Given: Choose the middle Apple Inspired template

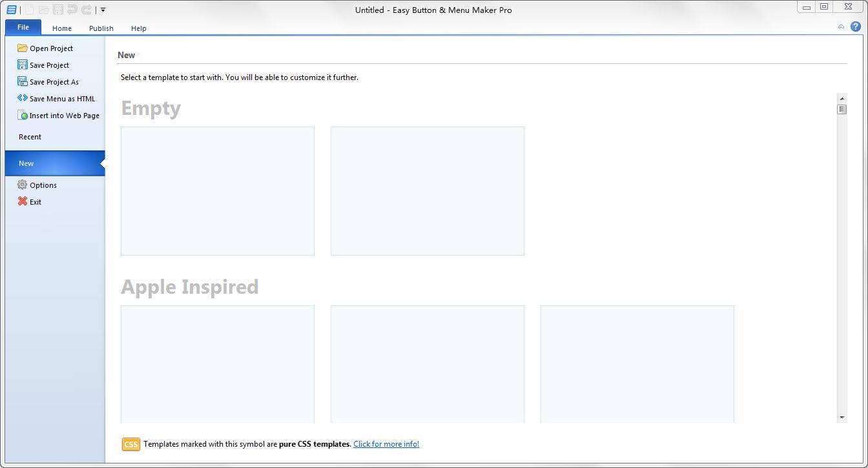Looking at the screenshot, I should pos(428,364).
